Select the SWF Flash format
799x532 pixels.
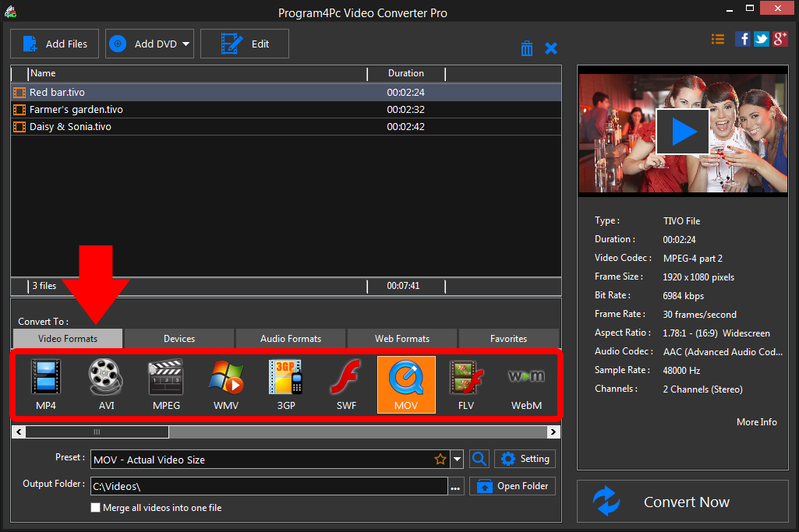point(347,384)
